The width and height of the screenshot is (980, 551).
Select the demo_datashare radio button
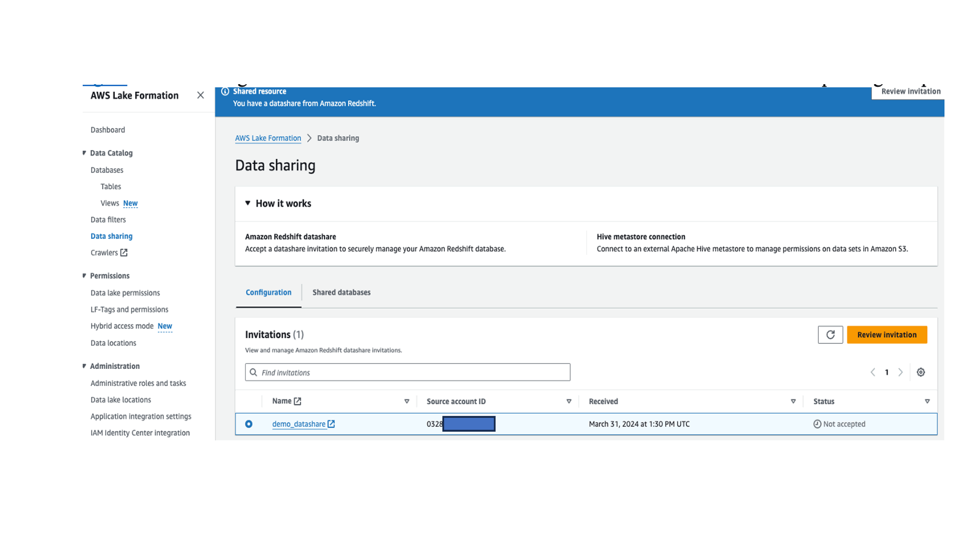249,424
